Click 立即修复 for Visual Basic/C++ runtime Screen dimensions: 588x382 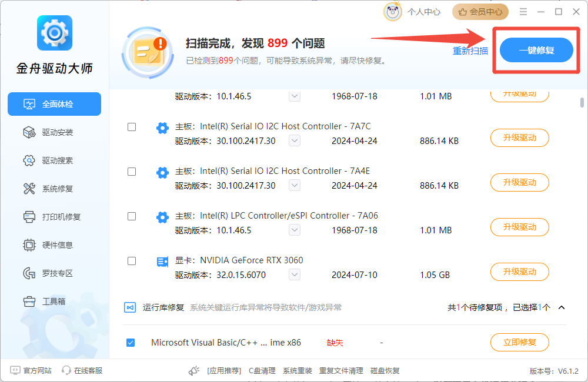(x=519, y=342)
